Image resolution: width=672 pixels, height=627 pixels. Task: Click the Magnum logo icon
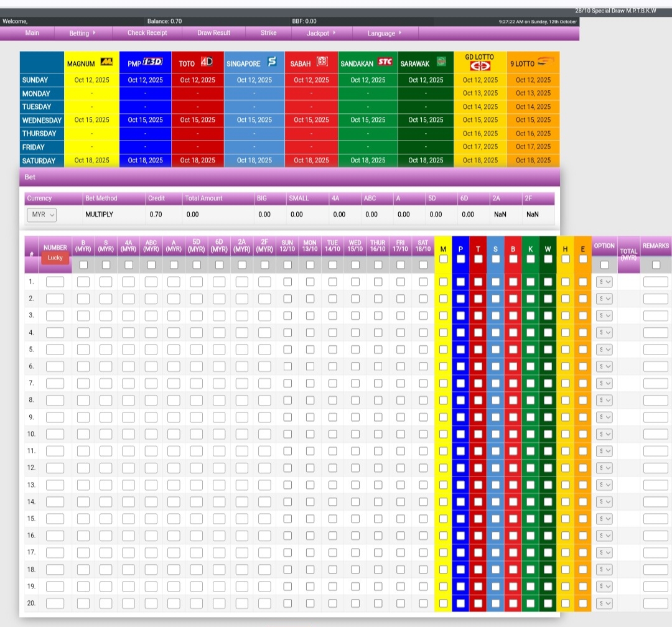coord(106,62)
